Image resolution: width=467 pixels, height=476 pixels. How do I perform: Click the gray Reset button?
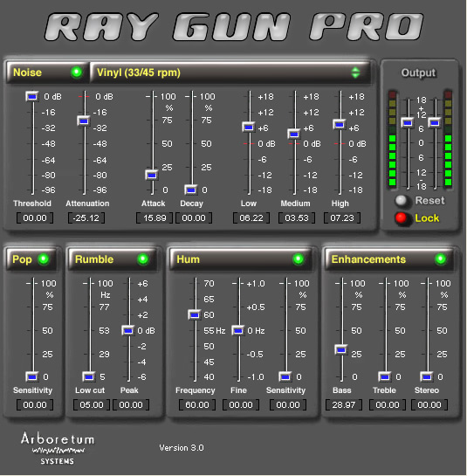click(x=402, y=200)
